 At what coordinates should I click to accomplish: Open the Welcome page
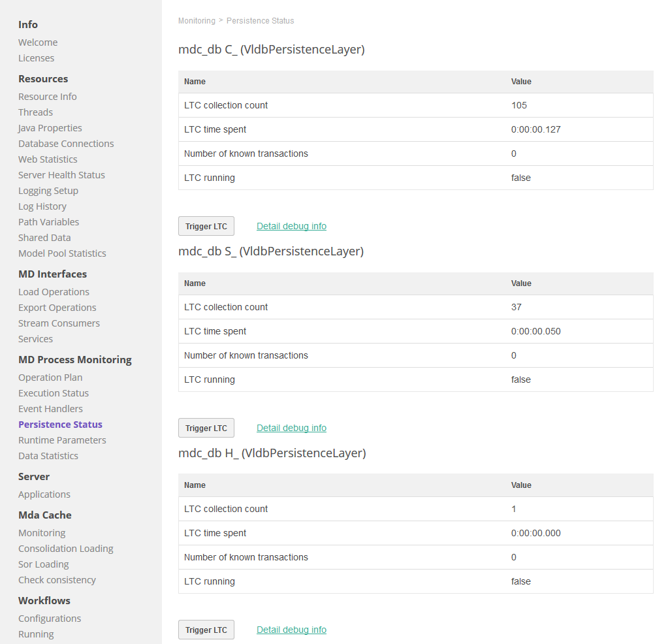(x=38, y=42)
